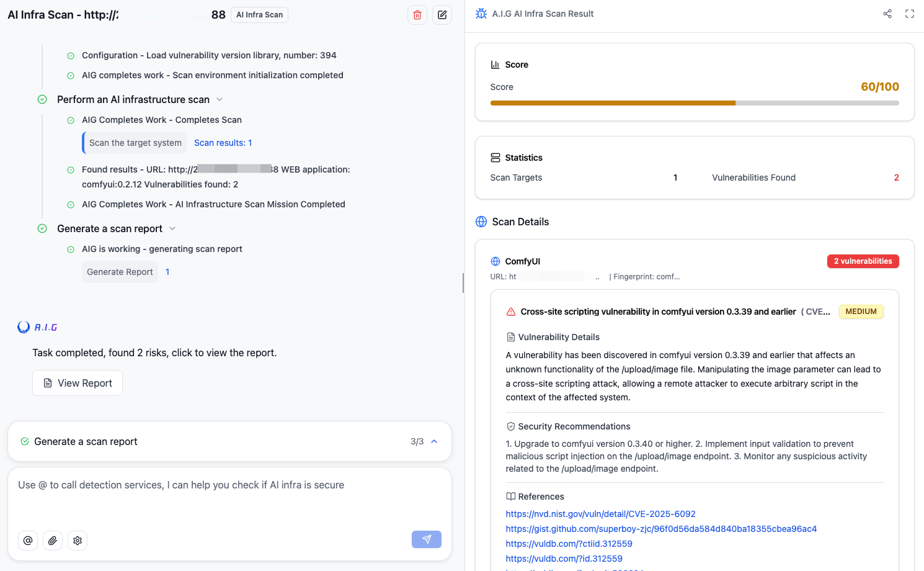Open the vuldb.com ?ctiid.312559 link

569,544
